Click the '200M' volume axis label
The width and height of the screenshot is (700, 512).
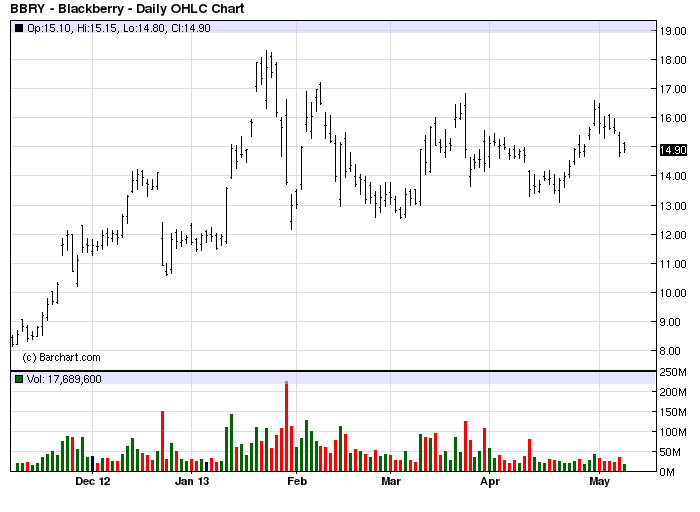click(x=673, y=392)
